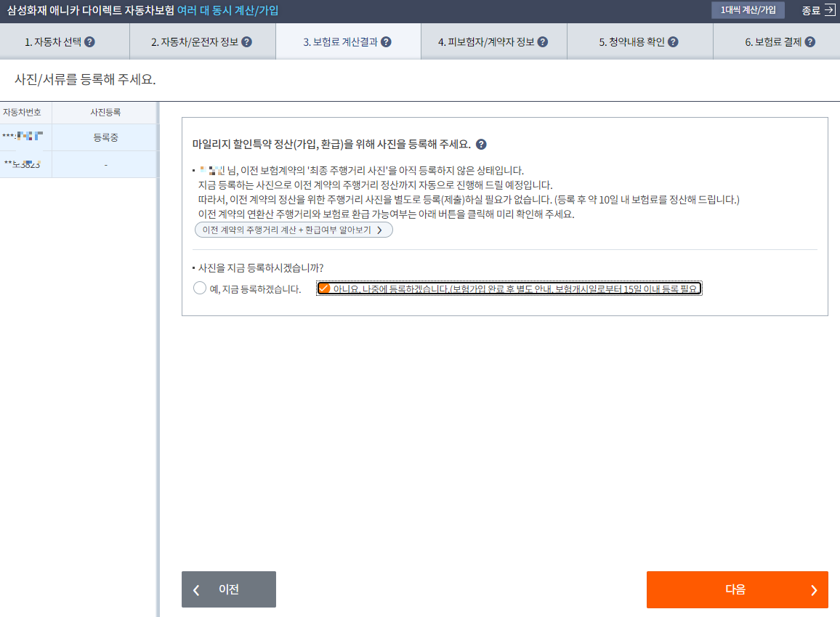Open help icon beside 자동차 선택 step
Screen dimensions: 840x617
click(90, 41)
